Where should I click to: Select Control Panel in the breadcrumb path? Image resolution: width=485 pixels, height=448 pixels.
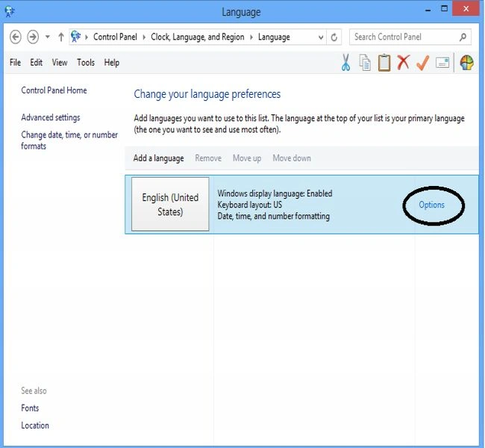pyautogui.click(x=115, y=37)
